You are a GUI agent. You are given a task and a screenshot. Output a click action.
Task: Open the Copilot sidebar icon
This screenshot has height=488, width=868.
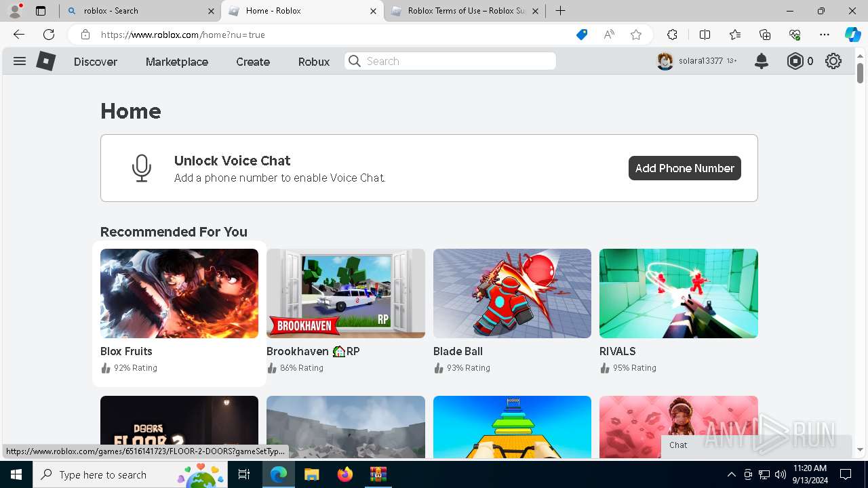pyautogui.click(x=852, y=35)
